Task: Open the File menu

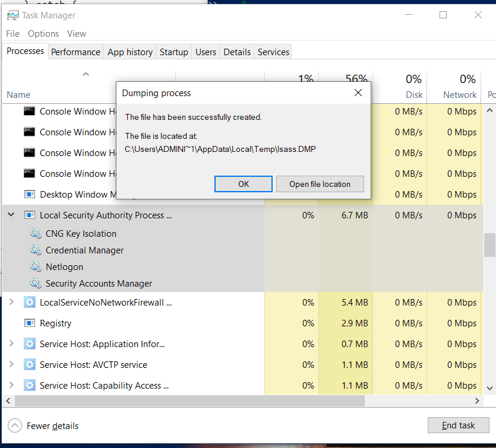Action: [x=12, y=33]
